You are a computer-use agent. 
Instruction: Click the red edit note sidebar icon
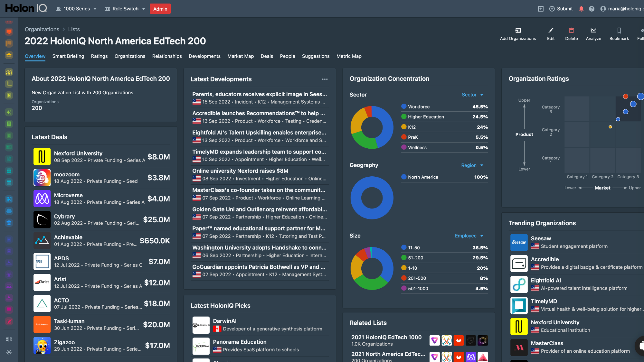(9, 321)
